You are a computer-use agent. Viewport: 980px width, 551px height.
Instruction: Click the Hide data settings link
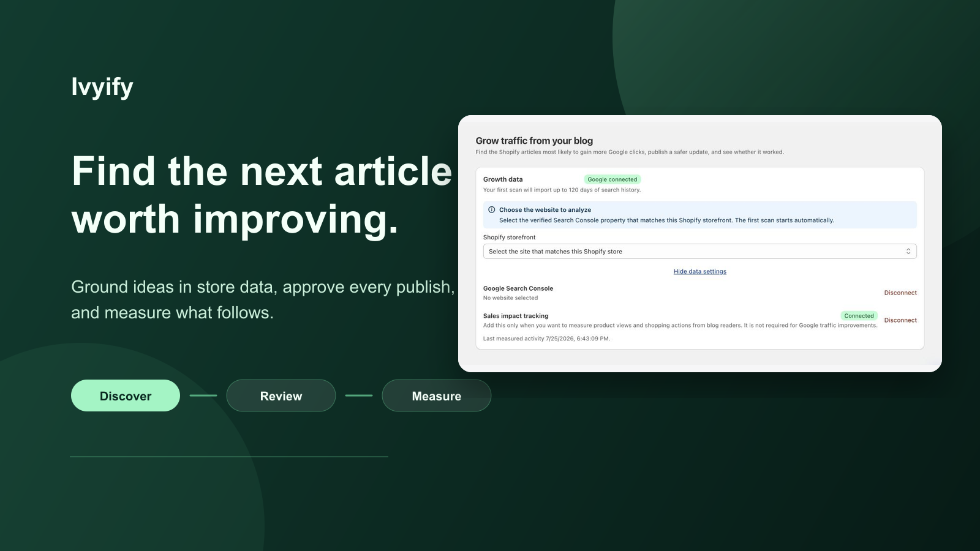click(700, 272)
